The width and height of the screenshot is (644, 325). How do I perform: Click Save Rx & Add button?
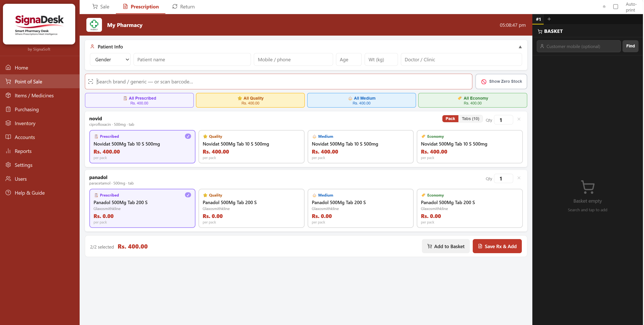[497, 246]
